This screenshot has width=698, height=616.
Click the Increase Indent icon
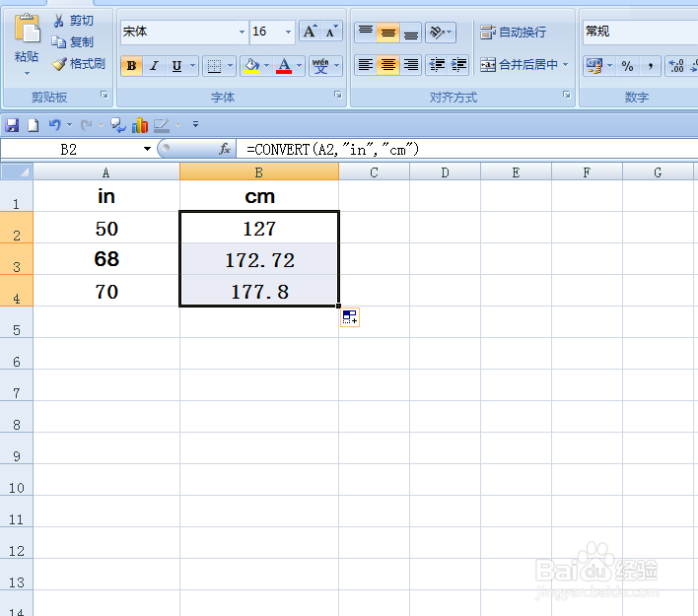[x=458, y=65]
